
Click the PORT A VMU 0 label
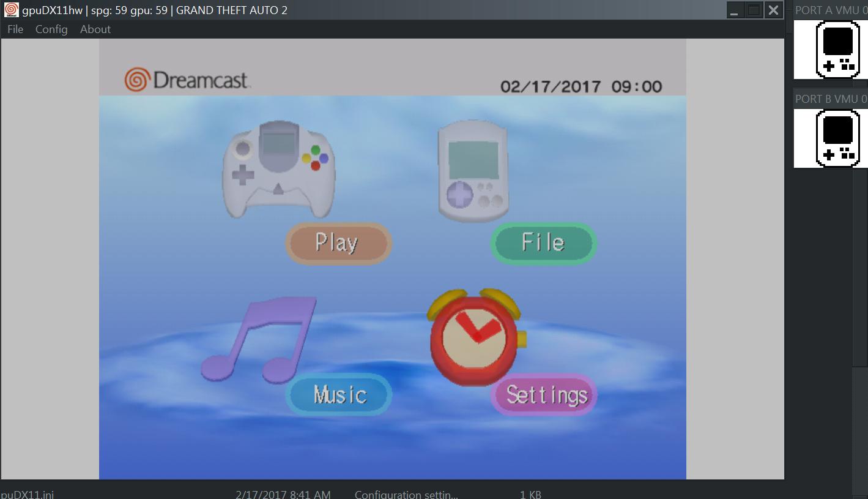coord(831,10)
